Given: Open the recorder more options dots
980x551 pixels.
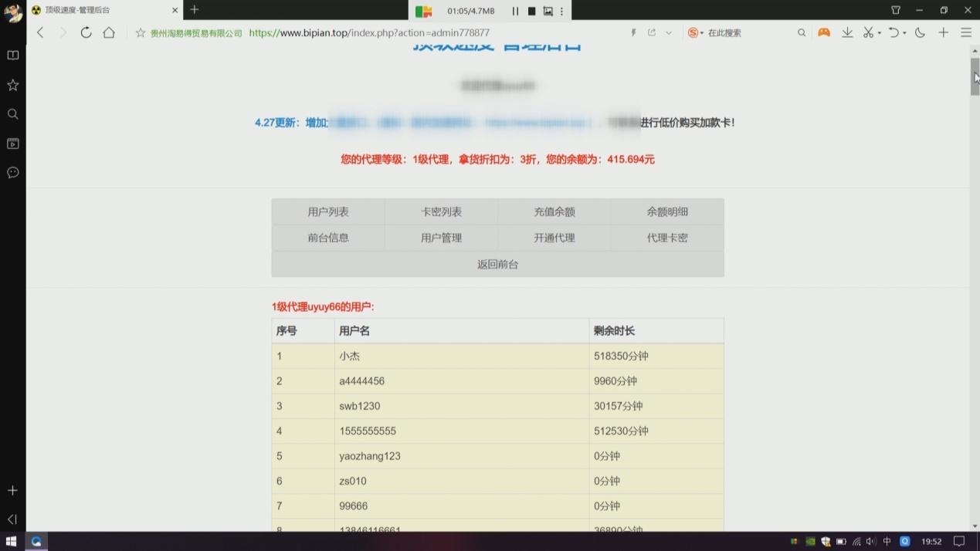Looking at the screenshot, I should tap(561, 11).
